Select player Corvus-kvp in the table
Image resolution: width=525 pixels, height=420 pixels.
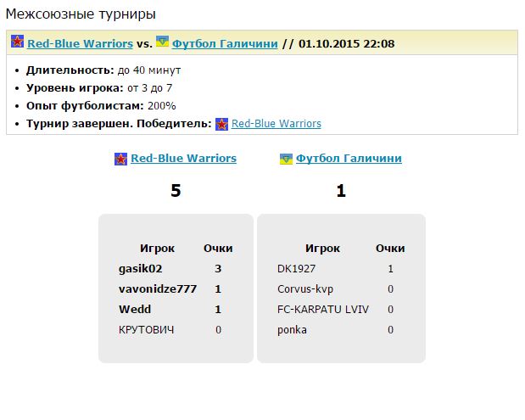305,289
